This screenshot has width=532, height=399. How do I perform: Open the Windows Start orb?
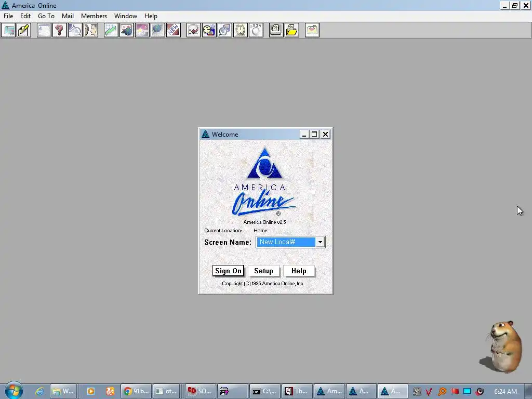coord(14,390)
